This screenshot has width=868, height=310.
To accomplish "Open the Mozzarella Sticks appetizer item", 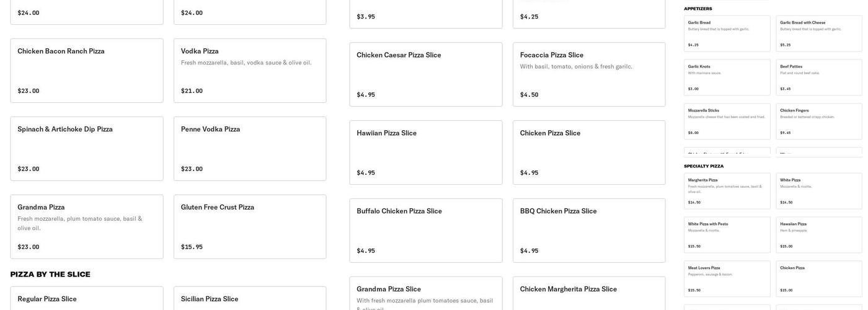I will point(727,122).
